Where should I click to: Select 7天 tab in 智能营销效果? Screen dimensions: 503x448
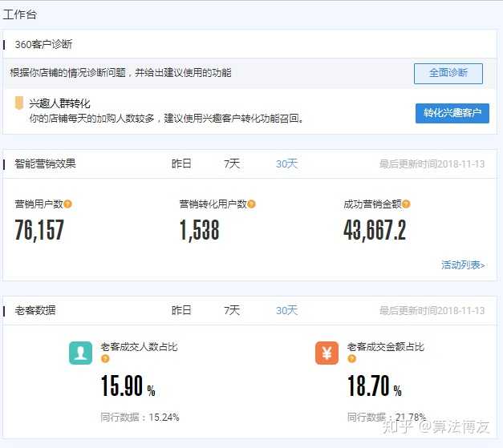pyautogui.click(x=232, y=163)
